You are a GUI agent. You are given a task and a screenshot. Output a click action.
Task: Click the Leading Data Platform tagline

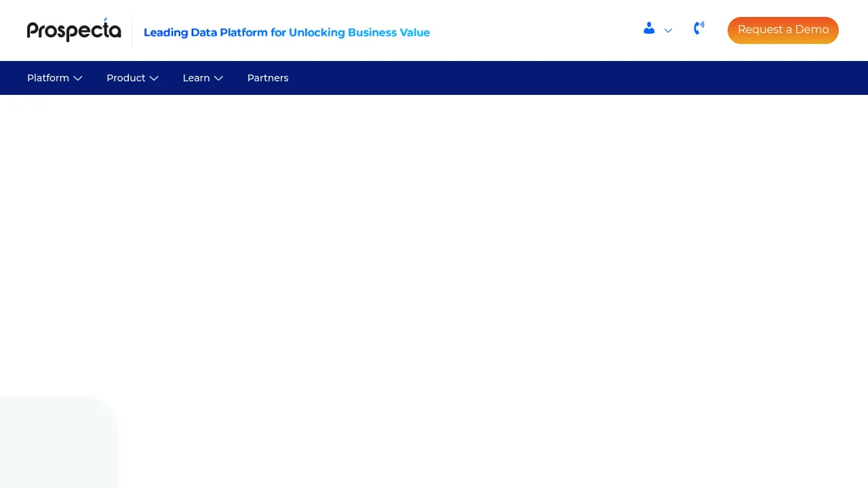click(x=287, y=33)
